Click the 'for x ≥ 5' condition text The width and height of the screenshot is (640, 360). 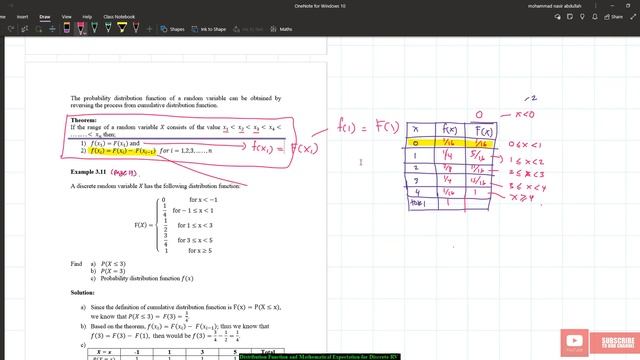(x=200, y=251)
